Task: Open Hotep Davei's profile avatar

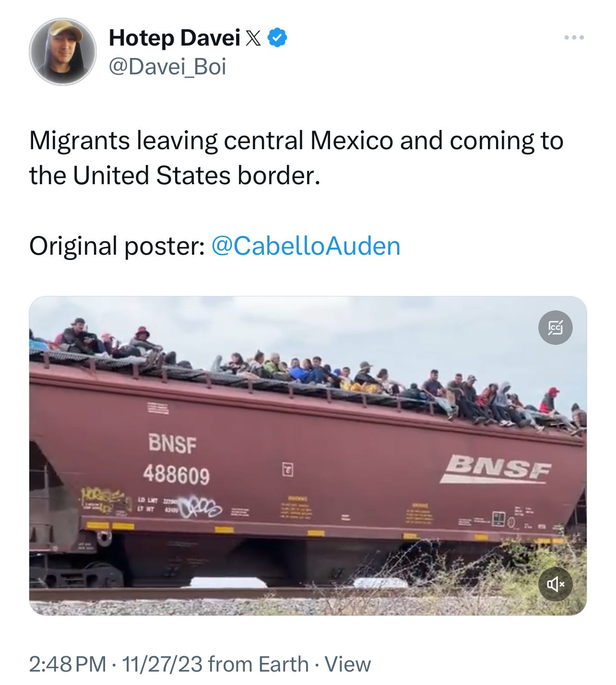Action: tap(62, 52)
